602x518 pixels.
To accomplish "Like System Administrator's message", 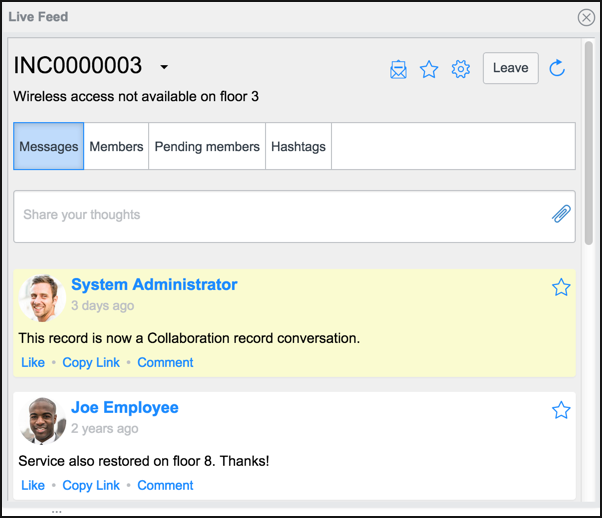I will click(x=33, y=362).
